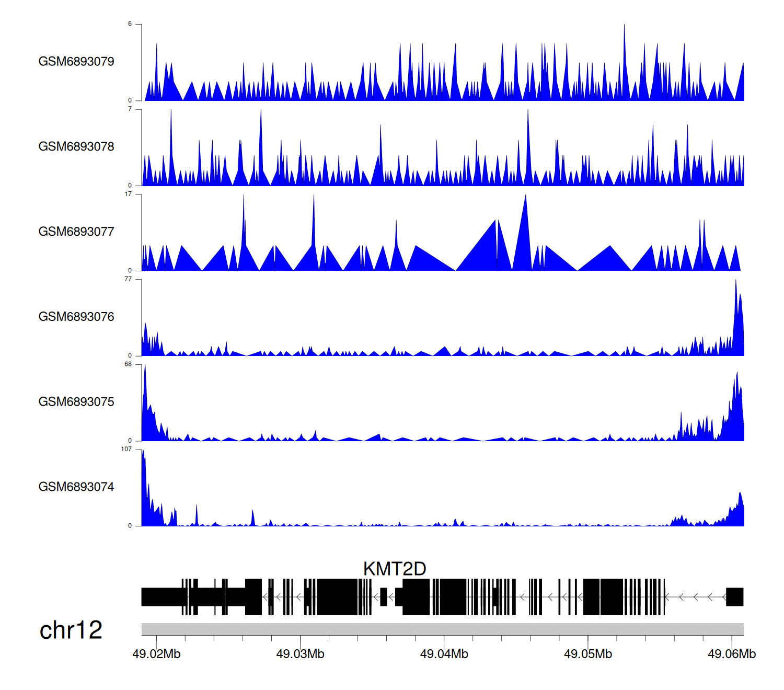Select the 49.03Mb position label
The image size is (784, 690).
pos(300,654)
